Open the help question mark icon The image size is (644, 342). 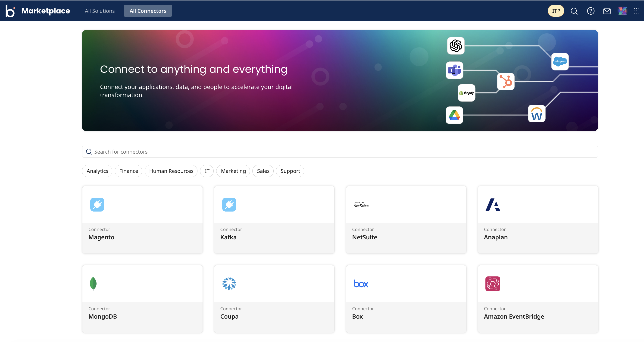tap(591, 11)
